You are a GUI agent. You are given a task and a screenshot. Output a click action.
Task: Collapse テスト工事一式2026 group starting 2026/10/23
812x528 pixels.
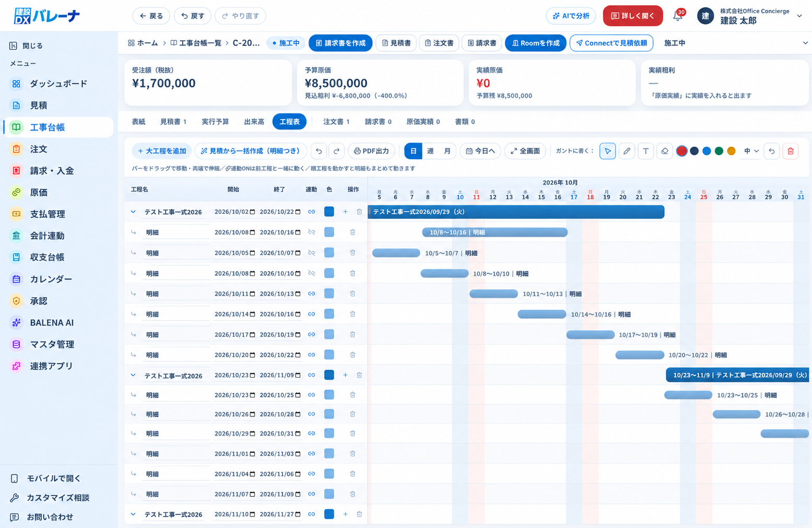[x=133, y=375]
